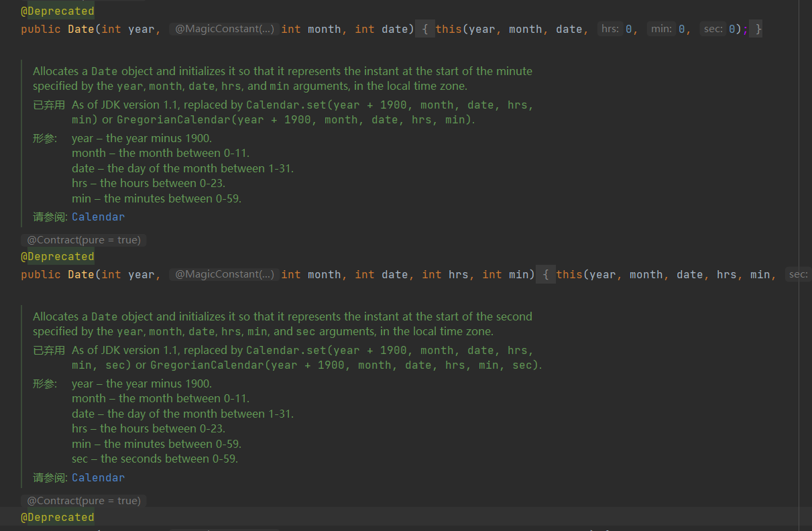Click the @Contract(pure = true) inlay near the bottom
This screenshot has height=531, width=812.
[84, 501]
